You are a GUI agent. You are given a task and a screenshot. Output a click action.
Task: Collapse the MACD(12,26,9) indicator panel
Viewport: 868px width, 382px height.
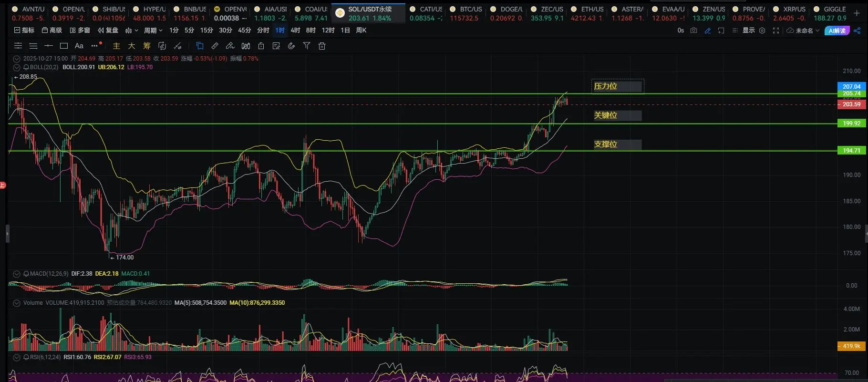tap(17, 274)
